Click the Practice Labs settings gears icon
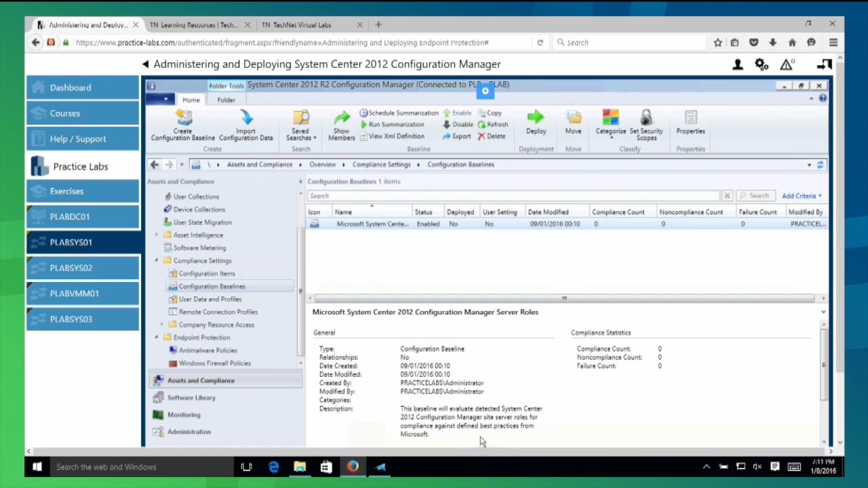 (762, 64)
